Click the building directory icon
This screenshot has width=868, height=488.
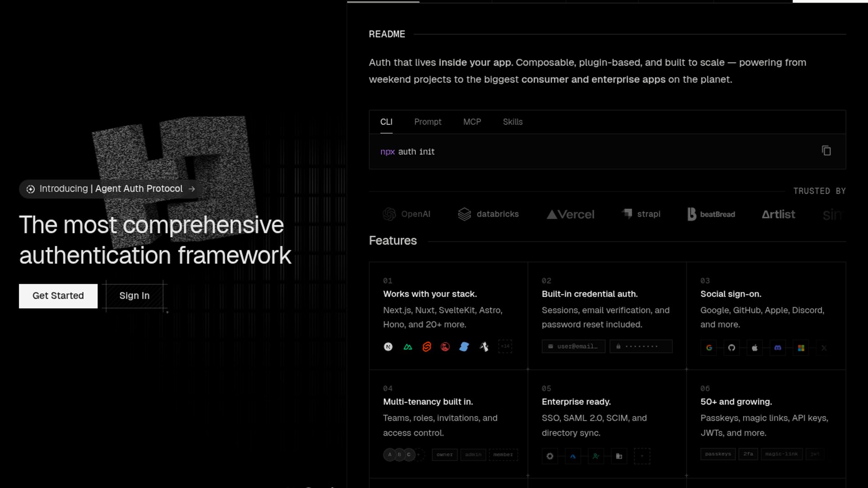tap(619, 456)
